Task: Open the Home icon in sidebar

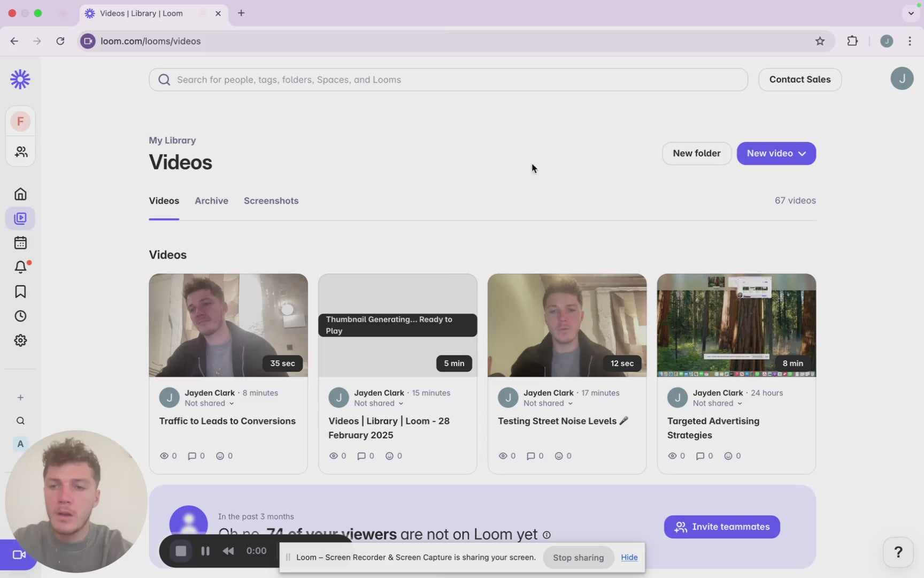Action: coord(20,194)
